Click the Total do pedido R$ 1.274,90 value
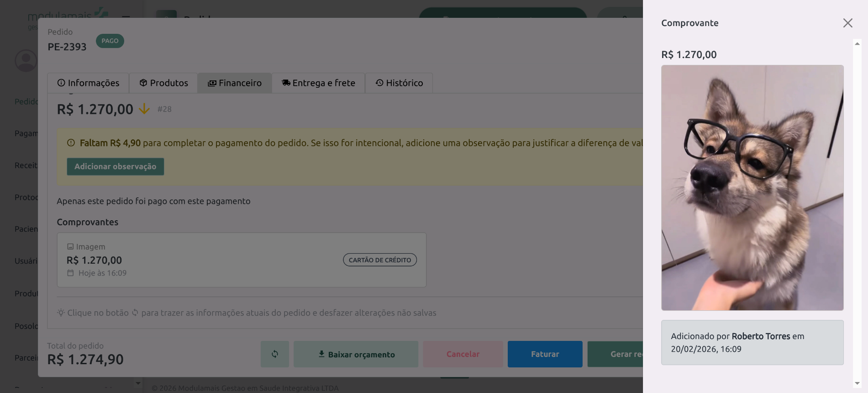Viewport: 868px width, 393px height. pyautogui.click(x=85, y=360)
